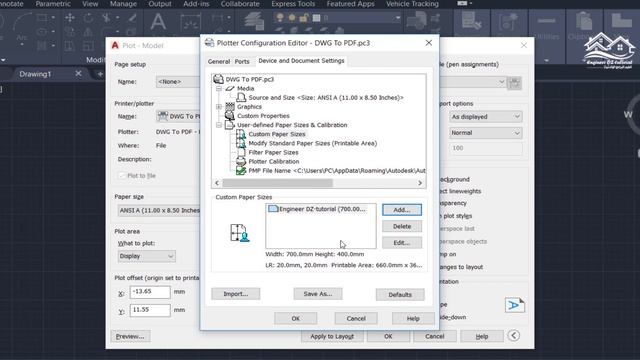The height and width of the screenshot is (360, 640).
Task: Open the Normal quality dropdown
Action: click(x=485, y=133)
